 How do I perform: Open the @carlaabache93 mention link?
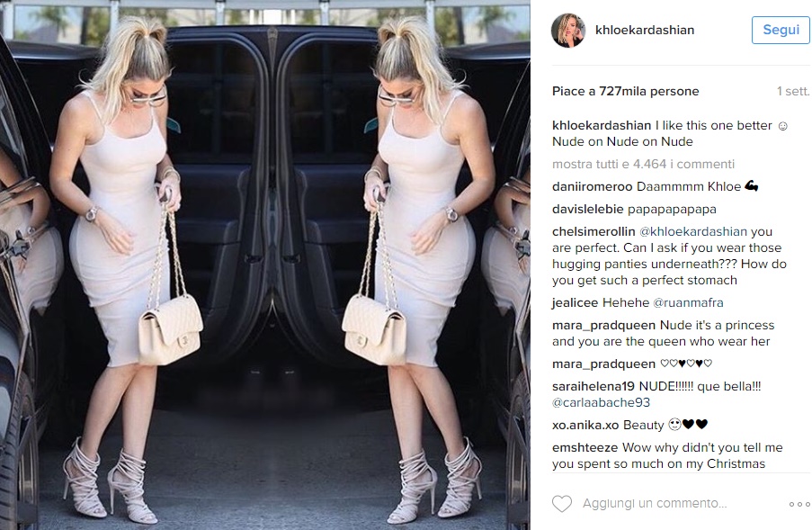pos(601,402)
